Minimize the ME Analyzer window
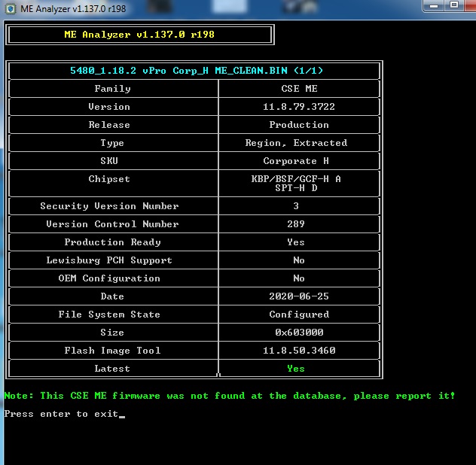The image size is (476, 465). (434, 6)
